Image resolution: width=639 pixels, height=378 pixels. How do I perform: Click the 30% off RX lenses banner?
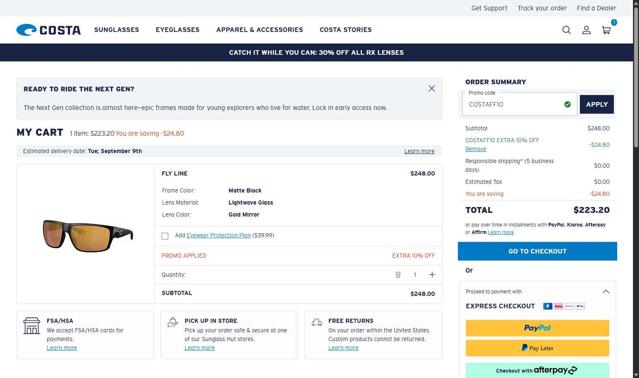click(x=316, y=53)
